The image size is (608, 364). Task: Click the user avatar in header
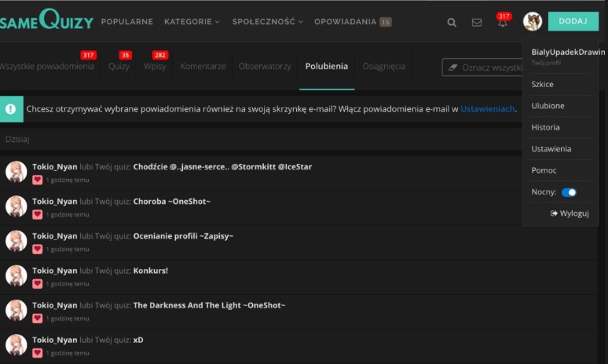[533, 22]
